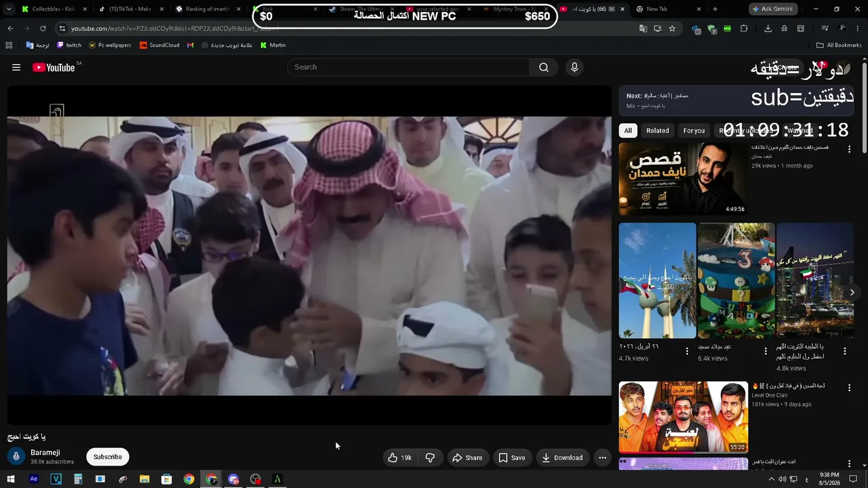Viewport: 868px width, 488px height.
Task: Open the Mario birthday cake short
Action: coord(736,281)
